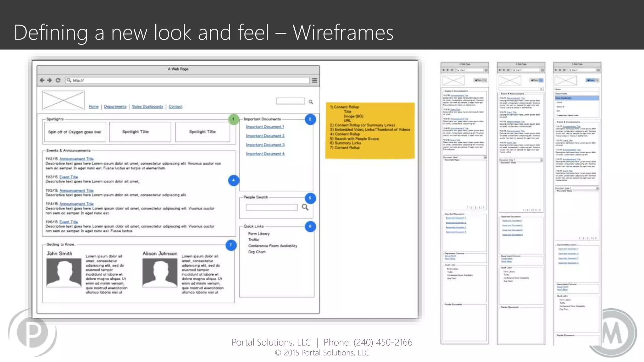The height and width of the screenshot is (362, 644).
Task: Click the logo placeholder in the third mobile wireframe
Action: click(x=566, y=80)
